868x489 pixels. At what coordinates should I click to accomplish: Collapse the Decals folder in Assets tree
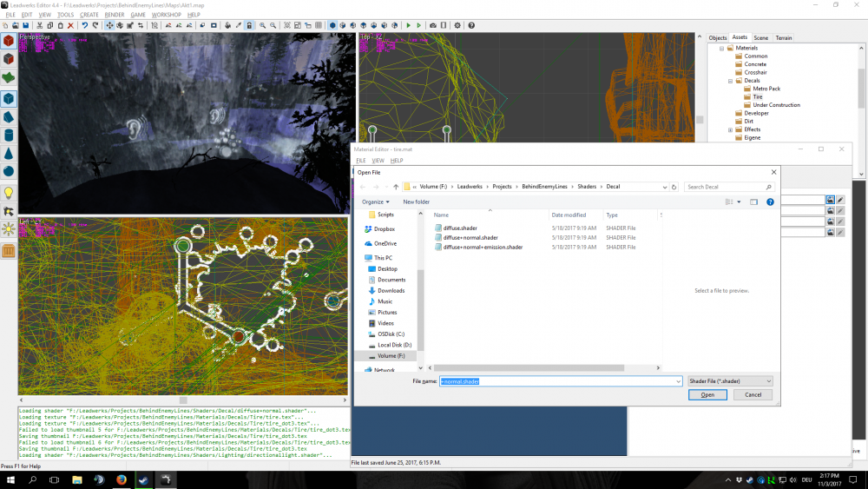(x=731, y=81)
